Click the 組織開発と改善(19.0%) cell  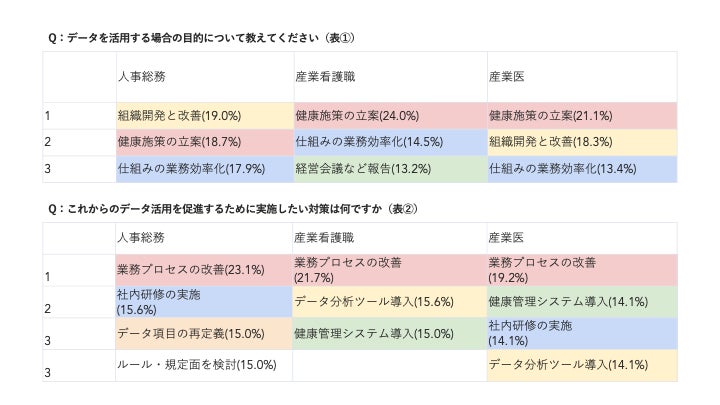pos(168,115)
